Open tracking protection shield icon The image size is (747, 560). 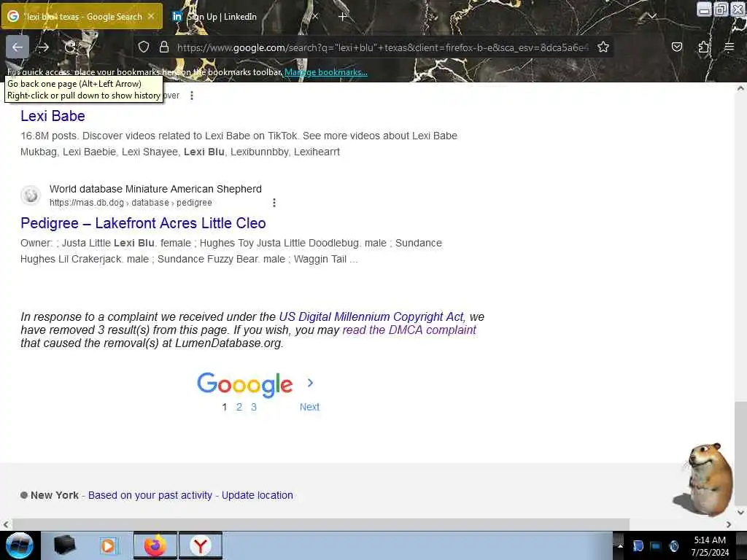pyautogui.click(x=144, y=47)
